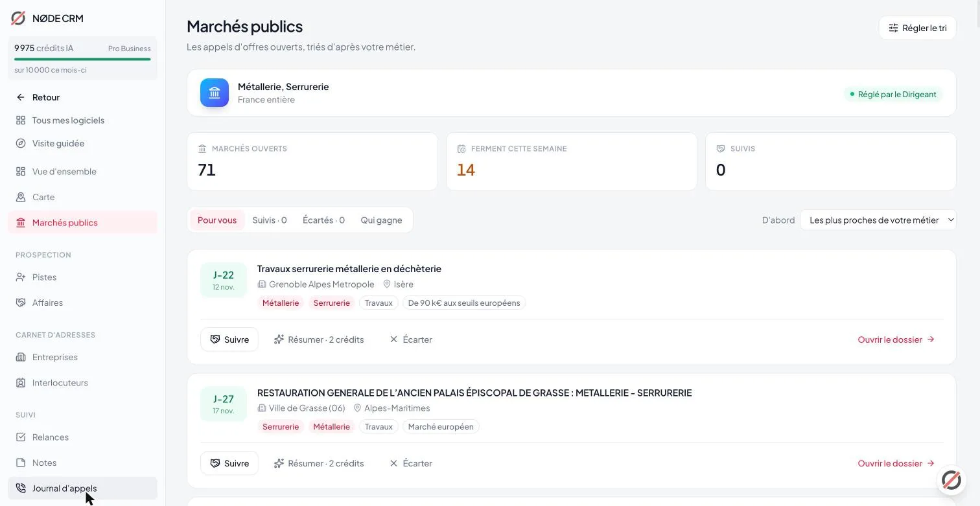980x506 pixels.
Task: Select the Pour vous tab
Action: [217, 220]
